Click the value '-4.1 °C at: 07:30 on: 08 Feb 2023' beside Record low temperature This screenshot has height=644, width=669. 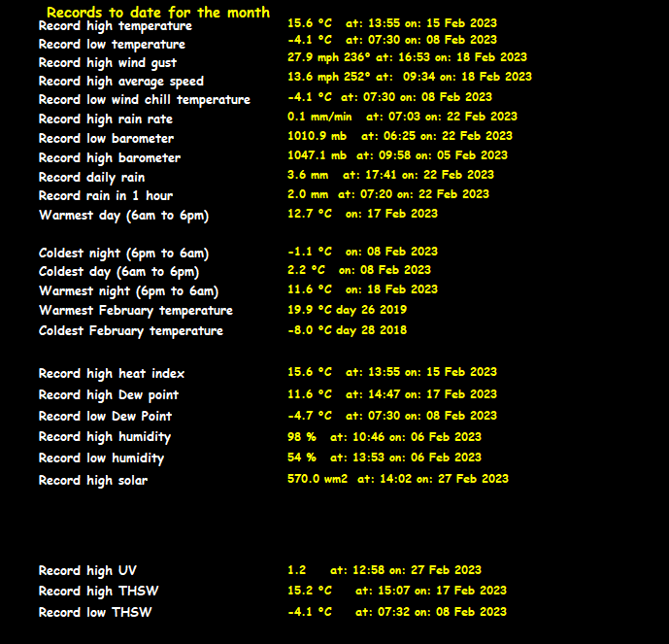point(392,40)
